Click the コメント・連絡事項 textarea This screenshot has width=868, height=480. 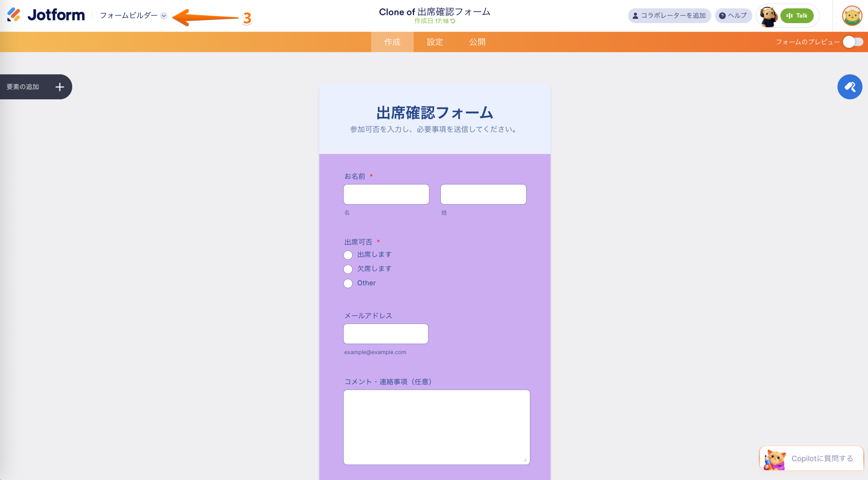pyautogui.click(x=437, y=427)
